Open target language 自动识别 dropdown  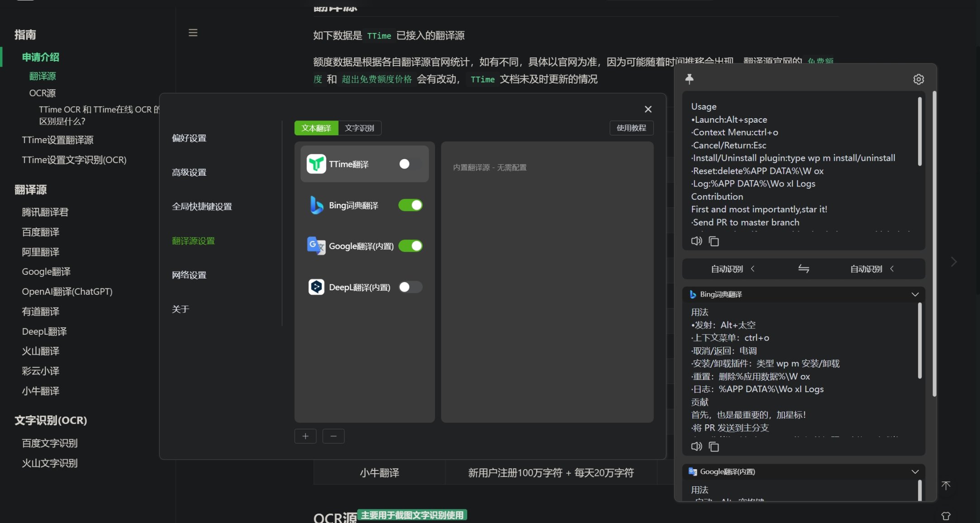(x=872, y=269)
